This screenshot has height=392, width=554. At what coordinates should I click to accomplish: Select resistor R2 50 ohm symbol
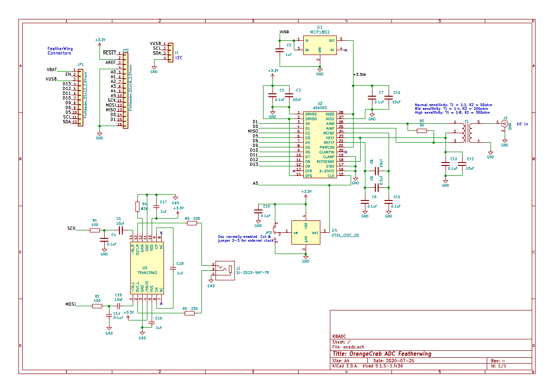point(421,131)
